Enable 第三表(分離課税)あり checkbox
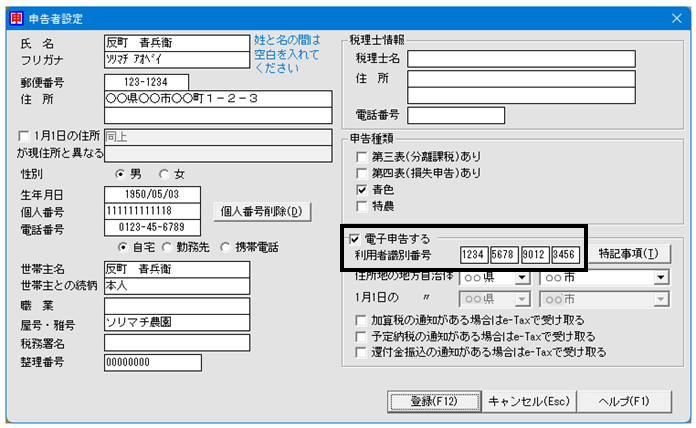The height and width of the screenshot is (428, 696). click(x=362, y=157)
